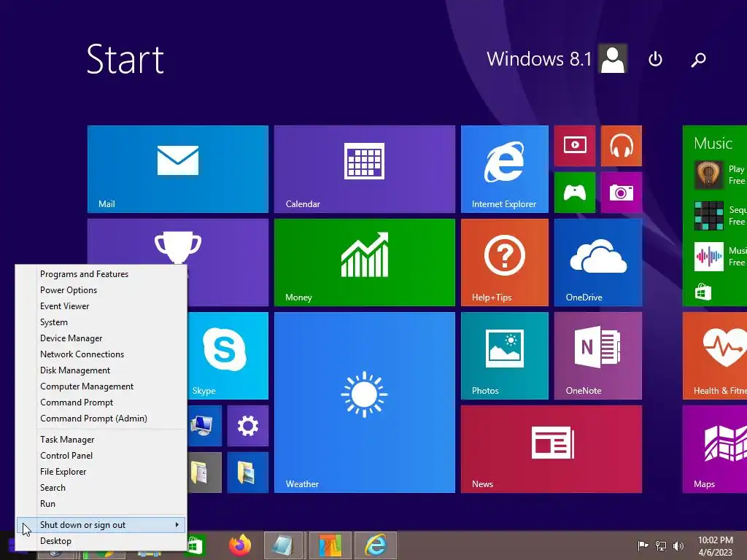Click the Action Center flag icon
Image resolution: width=747 pixels, height=560 pixels.
[643, 546]
